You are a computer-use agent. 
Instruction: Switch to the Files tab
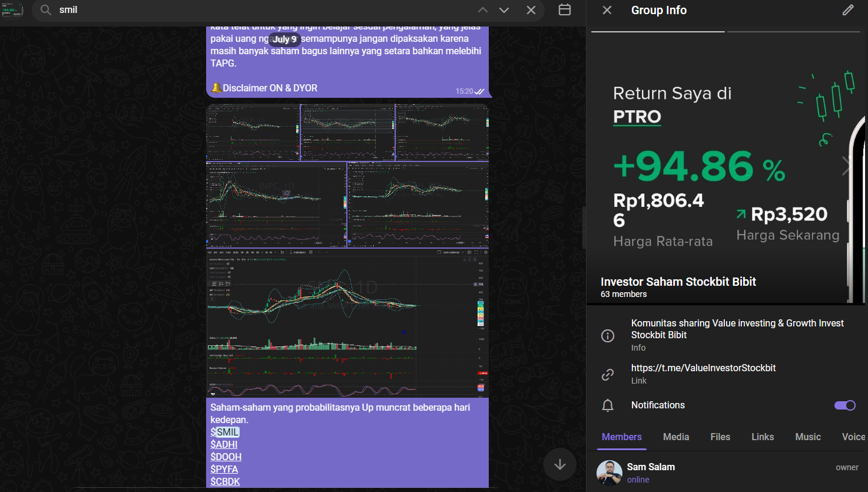[x=720, y=437]
